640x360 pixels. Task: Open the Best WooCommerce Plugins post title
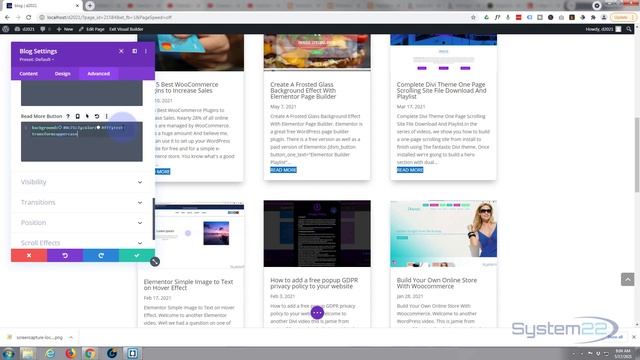coord(187,87)
